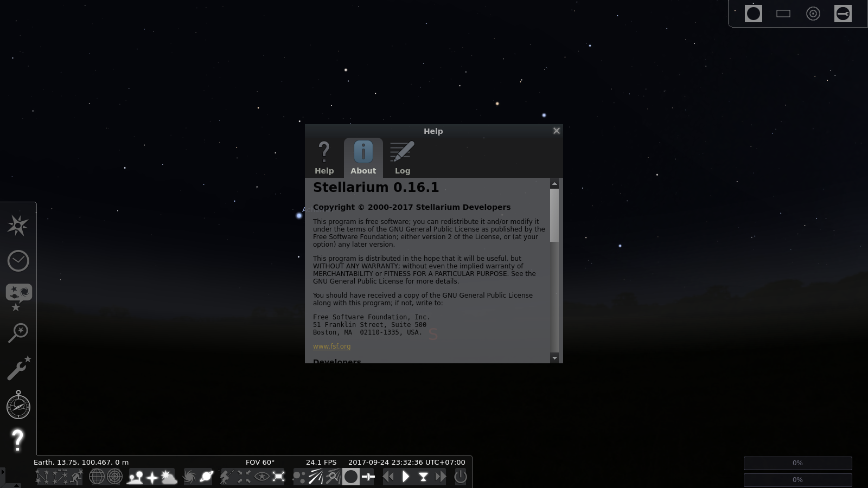868x488 pixels.
Task: Open the Date/time window clock icon
Action: pyautogui.click(x=18, y=261)
